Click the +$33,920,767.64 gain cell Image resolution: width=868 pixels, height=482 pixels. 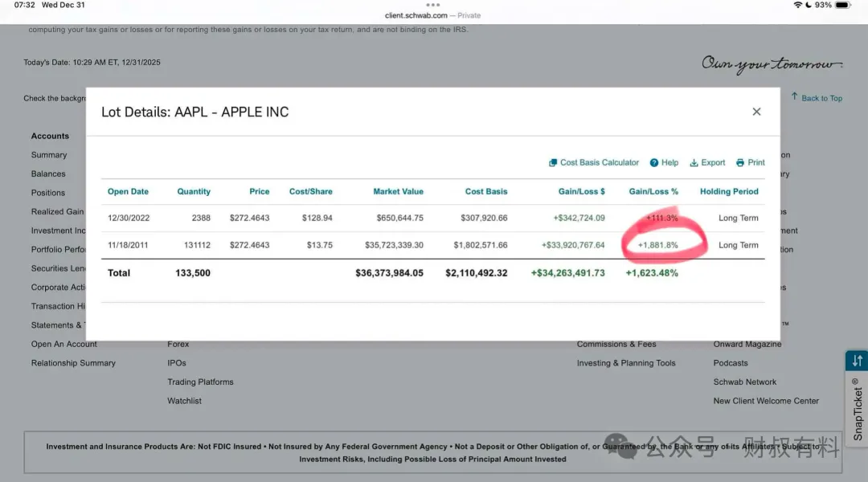[573, 245]
